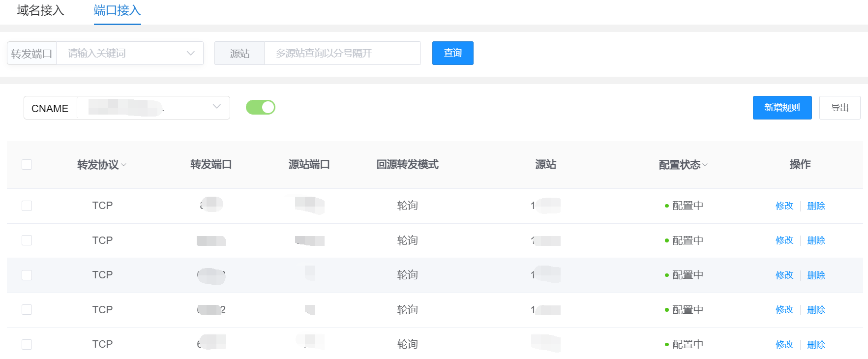Open the 配置状态 column filter arrow
This screenshot has height=359, width=868.
(705, 165)
